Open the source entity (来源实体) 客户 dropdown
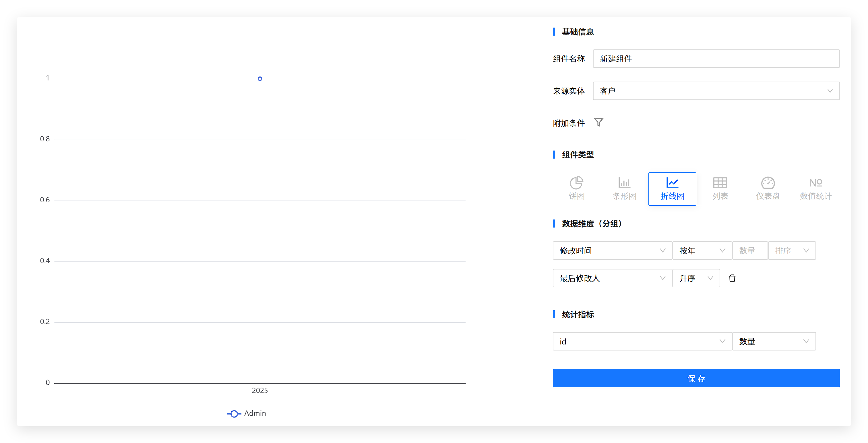Screen dimensions: 868x443 pyautogui.click(x=716, y=91)
